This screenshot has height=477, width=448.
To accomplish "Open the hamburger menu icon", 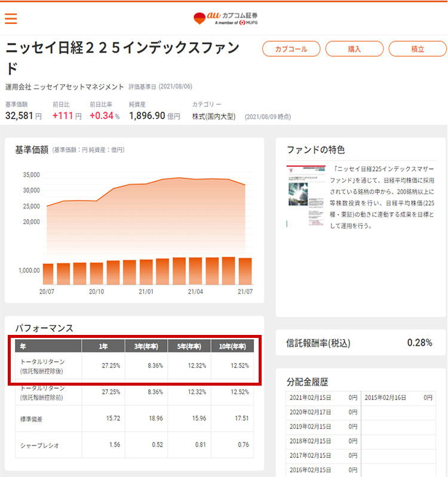I will coord(11,19).
